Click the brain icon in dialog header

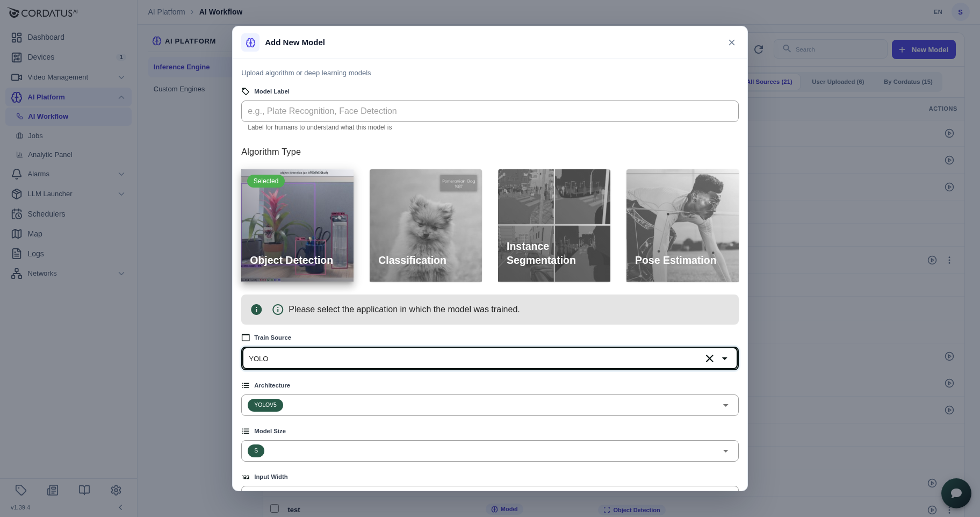(250, 42)
